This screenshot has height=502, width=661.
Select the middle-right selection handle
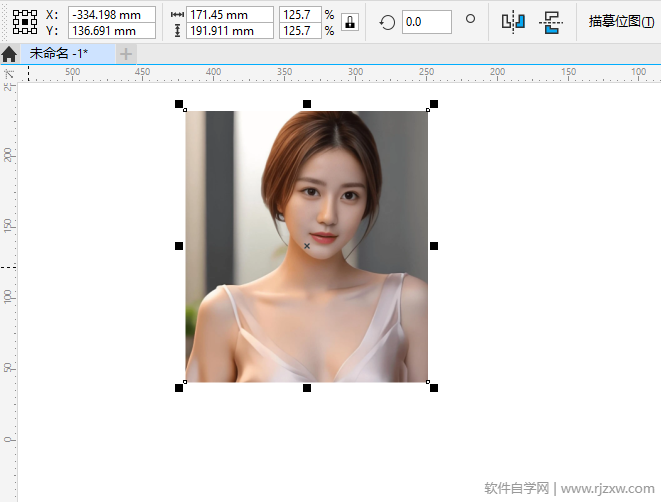pyautogui.click(x=434, y=246)
